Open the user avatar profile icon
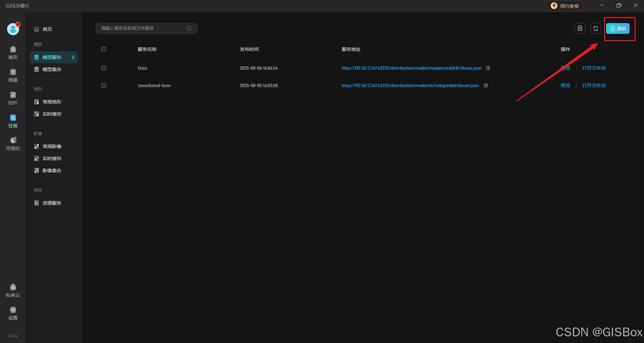This screenshot has height=343, width=644. pyautogui.click(x=13, y=29)
